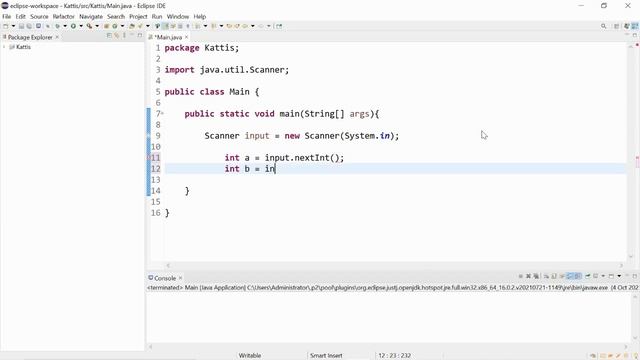Open the Source menu

pyautogui.click(x=39, y=16)
